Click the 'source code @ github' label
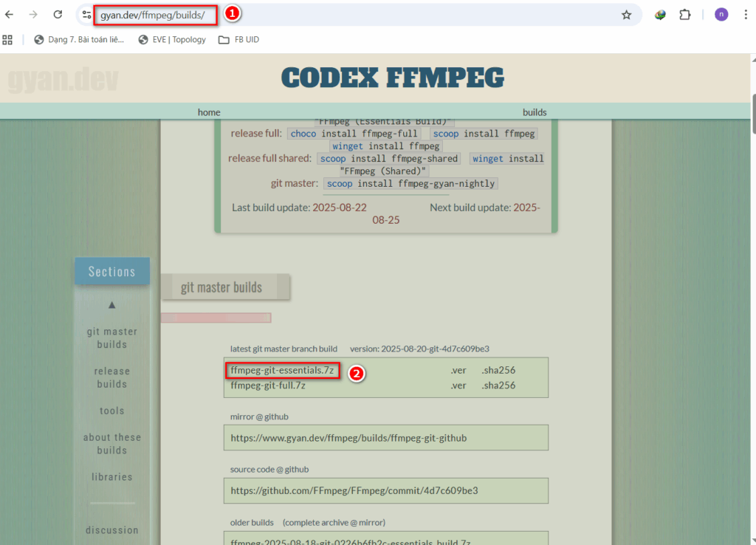This screenshot has height=545, width=756. (269, 469)
